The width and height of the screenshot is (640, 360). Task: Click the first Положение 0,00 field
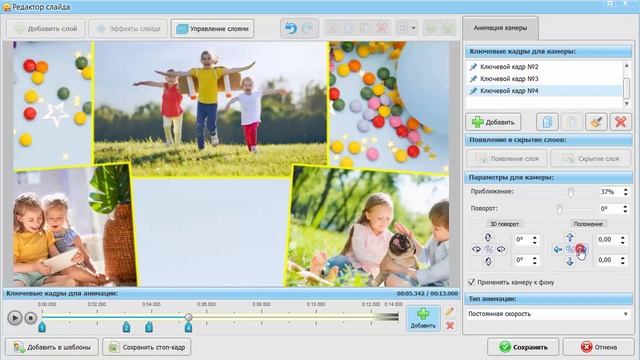(607, 240)
